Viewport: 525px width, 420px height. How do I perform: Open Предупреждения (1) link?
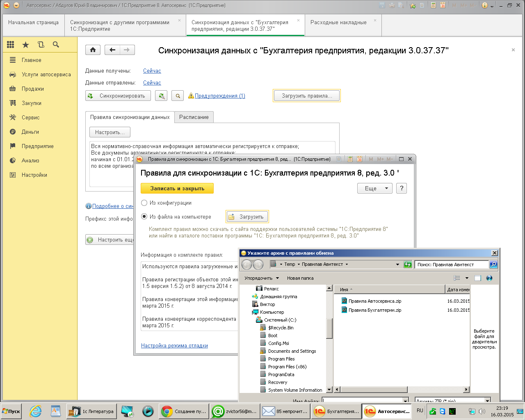click(220, 96)
